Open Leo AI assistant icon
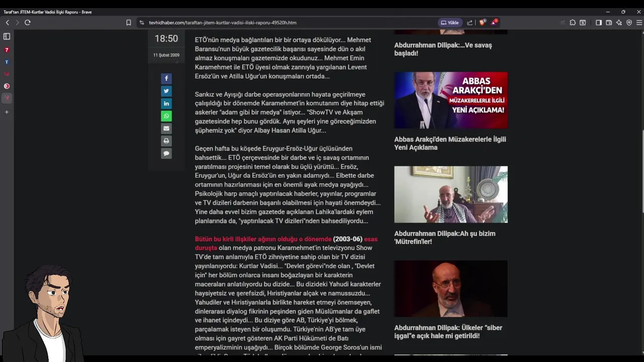 pyautogui.click(x=619, y=23)
